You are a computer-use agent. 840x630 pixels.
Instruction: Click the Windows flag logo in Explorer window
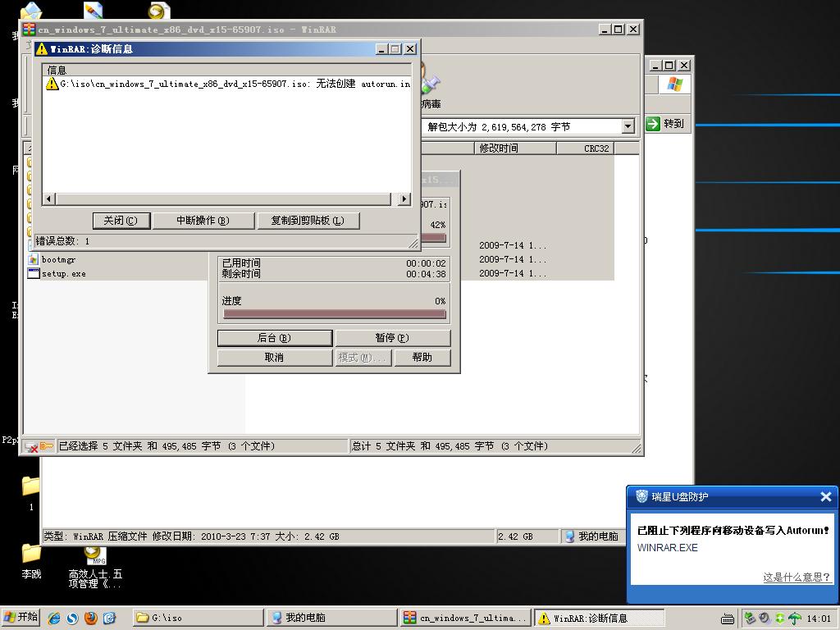point(675,84)
